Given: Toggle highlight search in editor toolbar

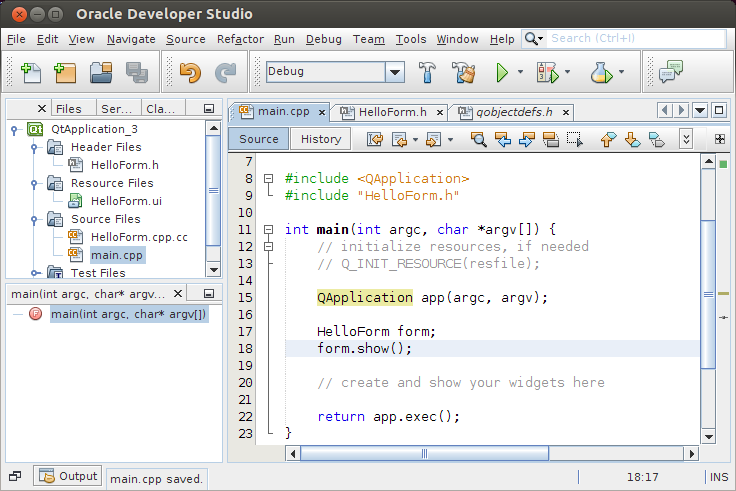Looking at the screenshot, I should (551, 139).
